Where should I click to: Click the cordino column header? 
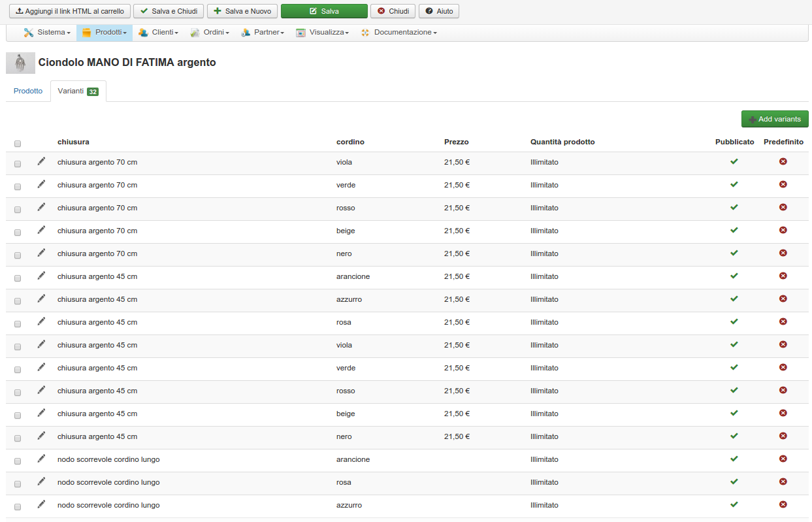350,142
